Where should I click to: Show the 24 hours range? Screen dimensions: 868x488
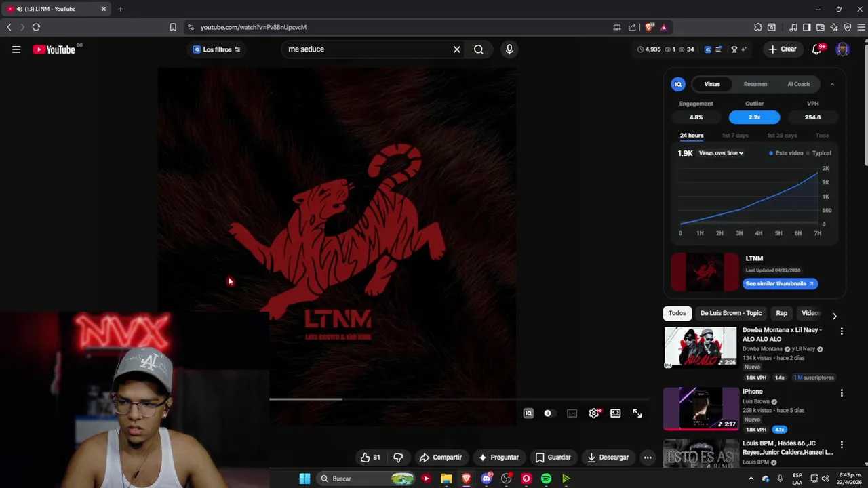point(692,136)
